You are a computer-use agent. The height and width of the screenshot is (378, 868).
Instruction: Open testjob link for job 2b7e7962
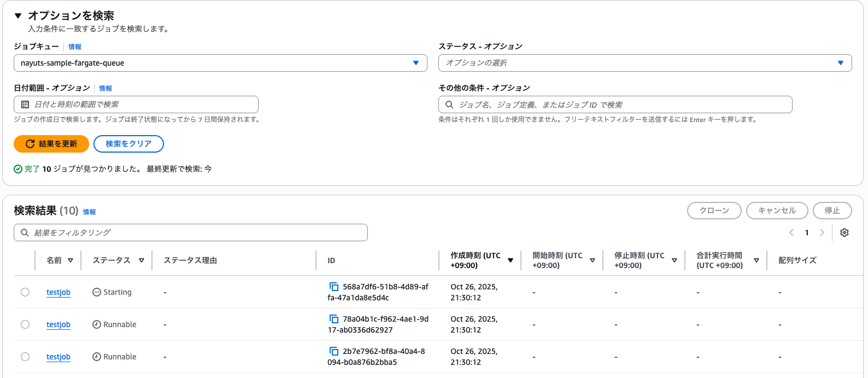click(58, 357)
